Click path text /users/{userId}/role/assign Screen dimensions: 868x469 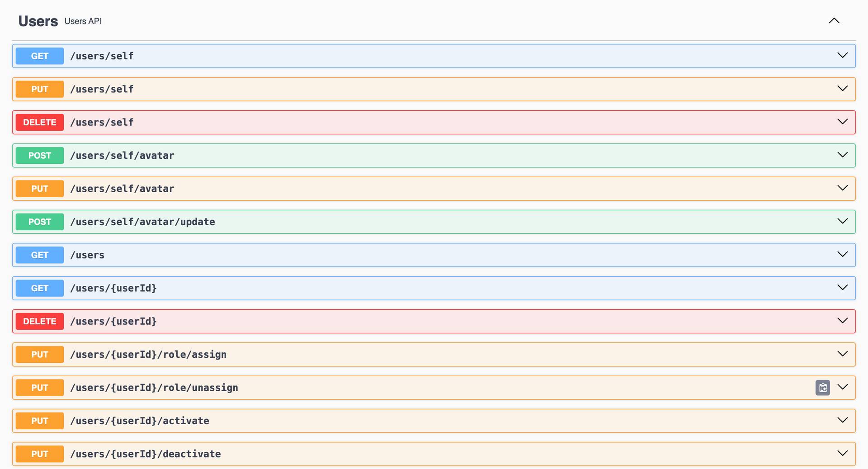coord(148,355)
